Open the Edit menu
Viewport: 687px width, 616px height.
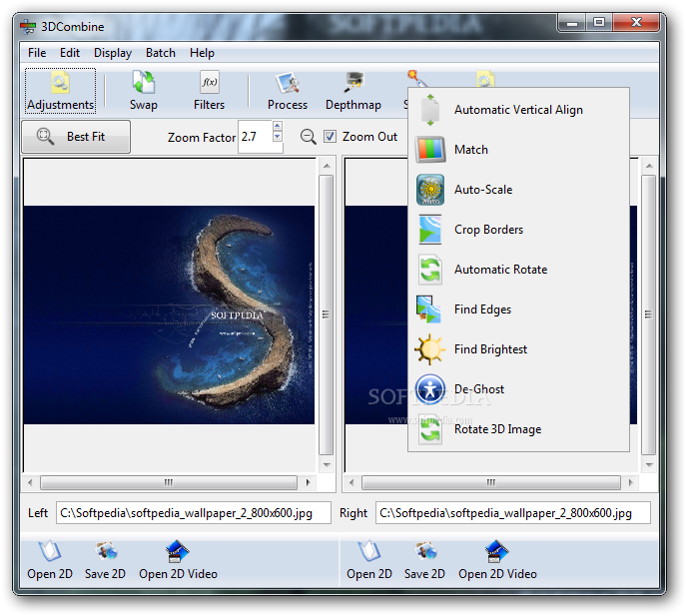[x=70, y=53]
